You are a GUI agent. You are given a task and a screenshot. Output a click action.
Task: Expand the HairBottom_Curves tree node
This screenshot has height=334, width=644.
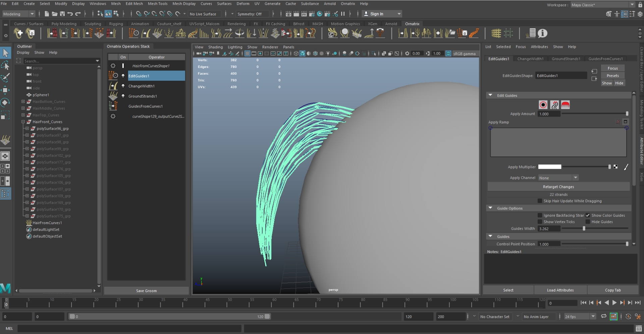click(x=23, y=102)
